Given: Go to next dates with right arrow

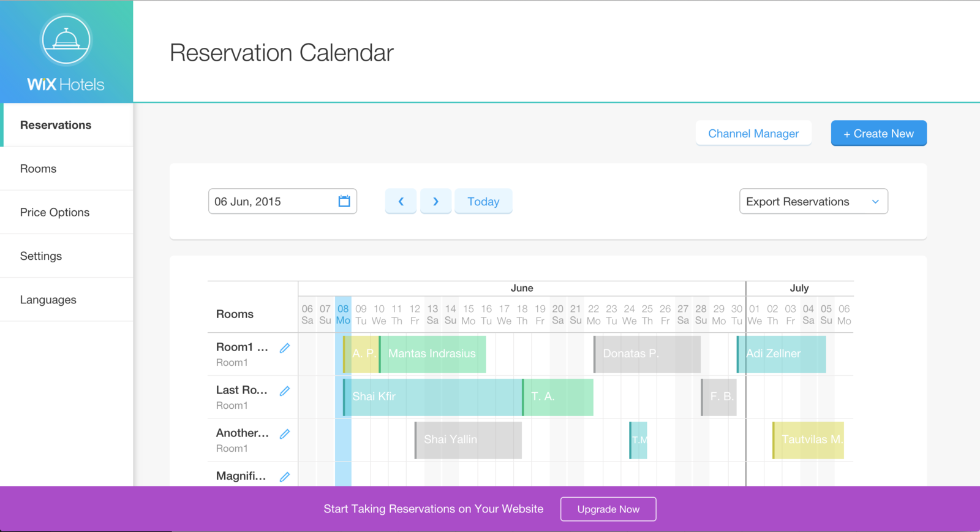Looking at the screenshot, I should click(435, 201).
